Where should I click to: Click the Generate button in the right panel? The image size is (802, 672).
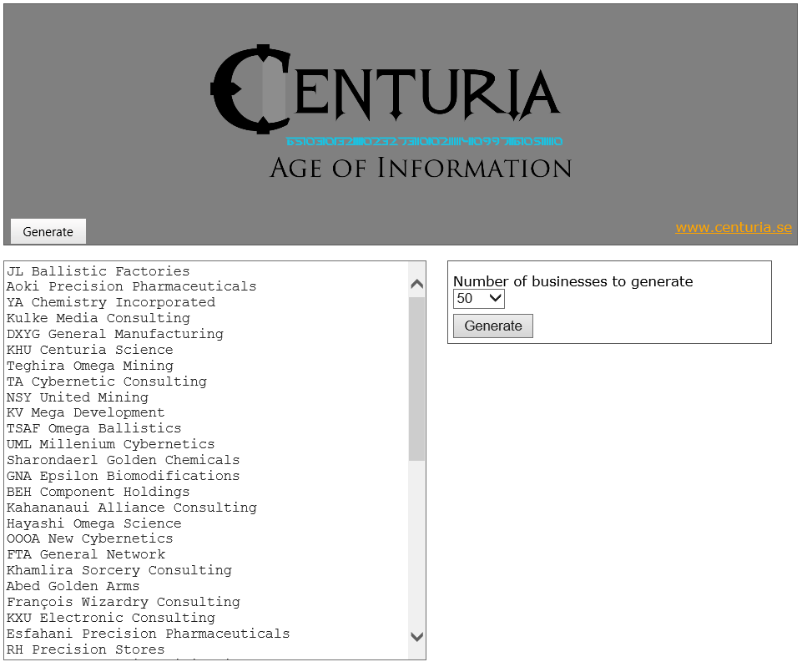492,326
